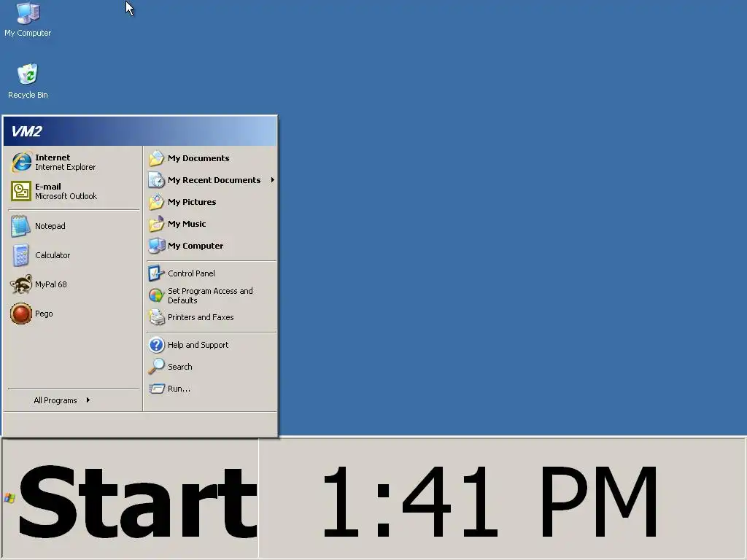The height and width of the screenshot is (560, 747).
Task: Click the Start button text on taskbar
Action: pos(138,502)
